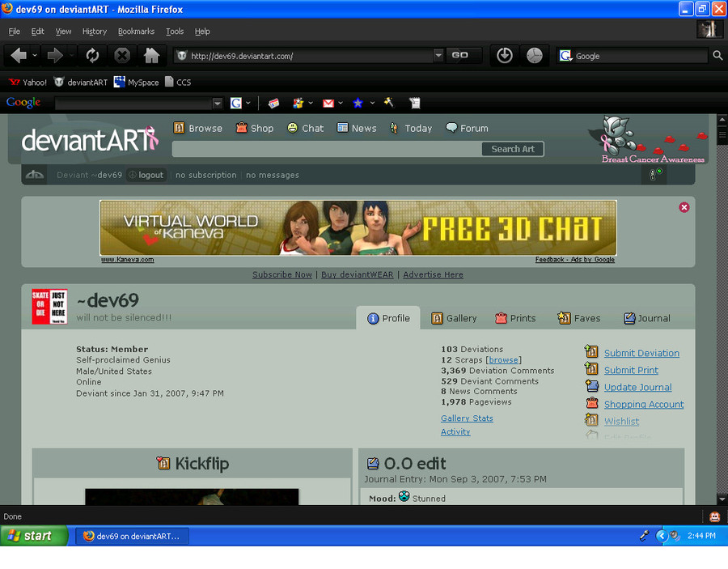Switch to the Faves tab

click(579, 318)
